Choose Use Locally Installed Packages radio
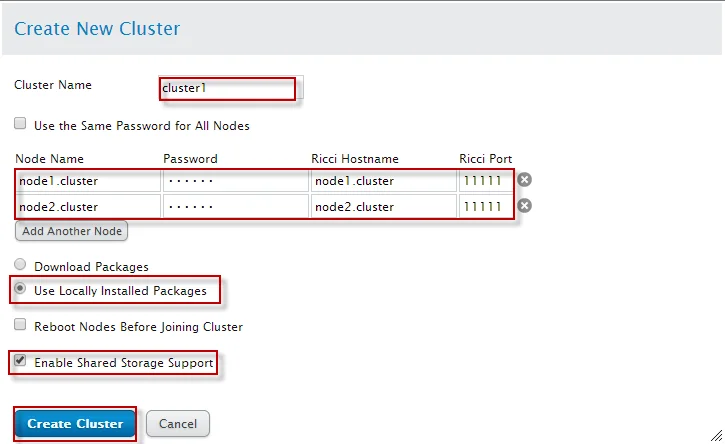This screenshot has height=444, width=725. point(20,290)
